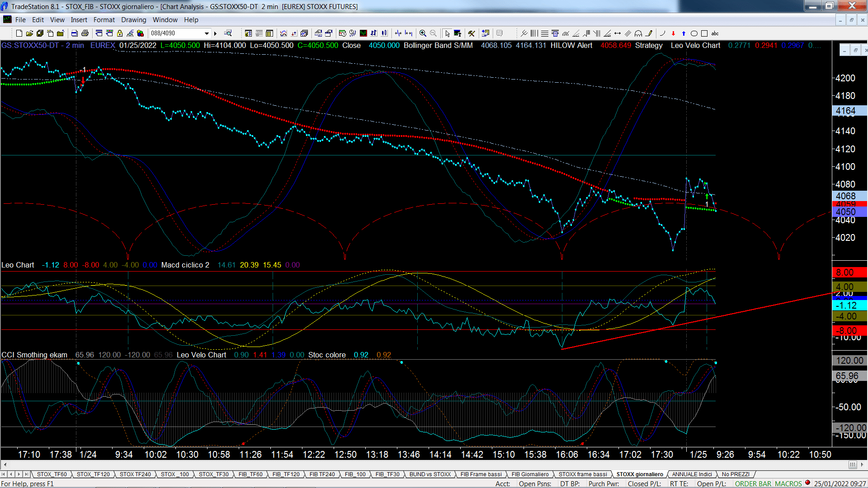Select the red down arrow drawing tool
Viewport: 868px width, 488px height.
point(673,33)
